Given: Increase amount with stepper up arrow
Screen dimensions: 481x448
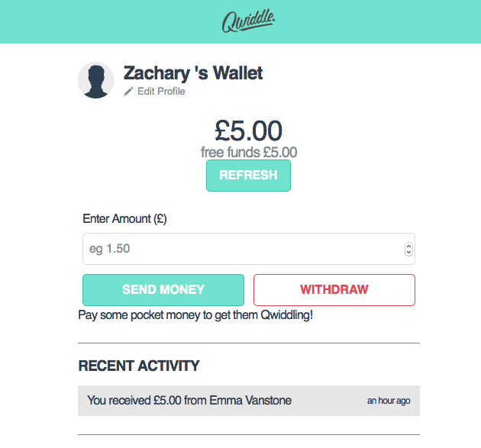Looking at the screenshot, I should [x=408, y=246].
